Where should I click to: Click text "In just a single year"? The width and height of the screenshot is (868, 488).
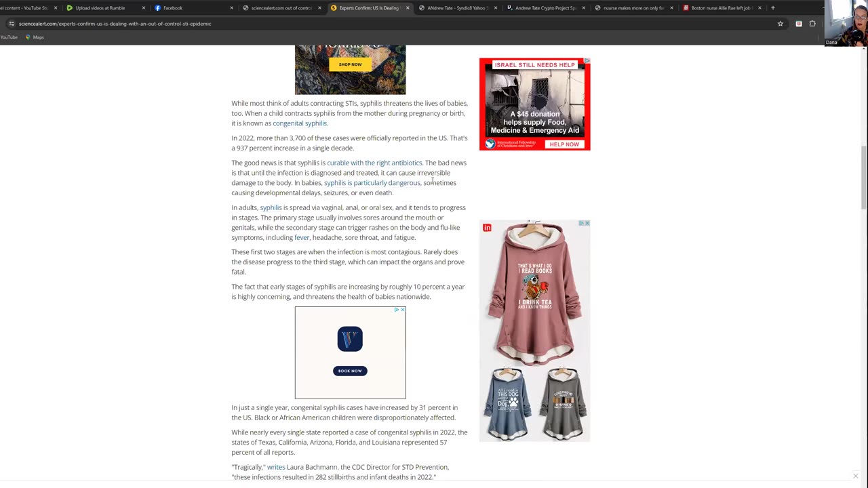pos(260,407)
